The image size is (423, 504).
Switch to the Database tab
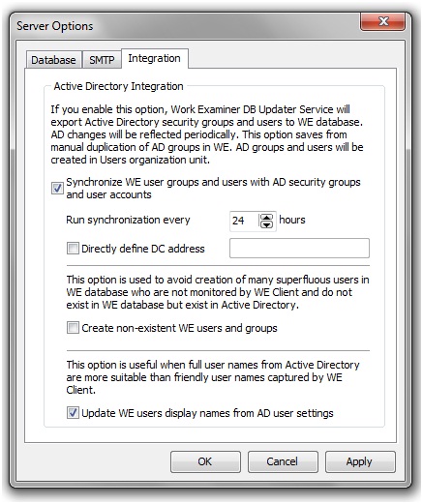click(53, 60)
